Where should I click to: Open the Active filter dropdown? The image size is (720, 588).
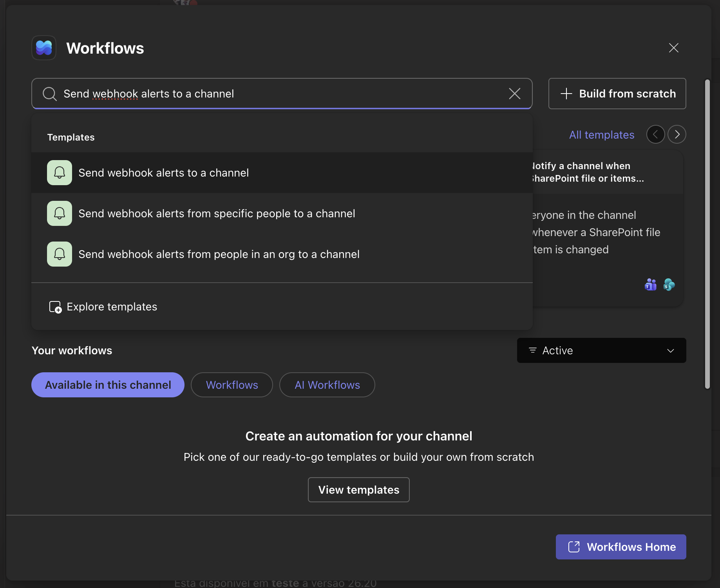601,350
